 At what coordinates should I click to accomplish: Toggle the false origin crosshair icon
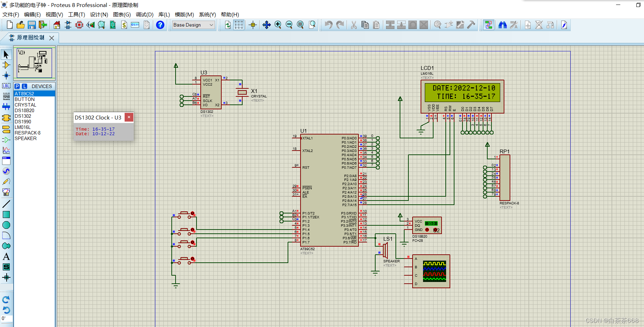coord(253,25)
